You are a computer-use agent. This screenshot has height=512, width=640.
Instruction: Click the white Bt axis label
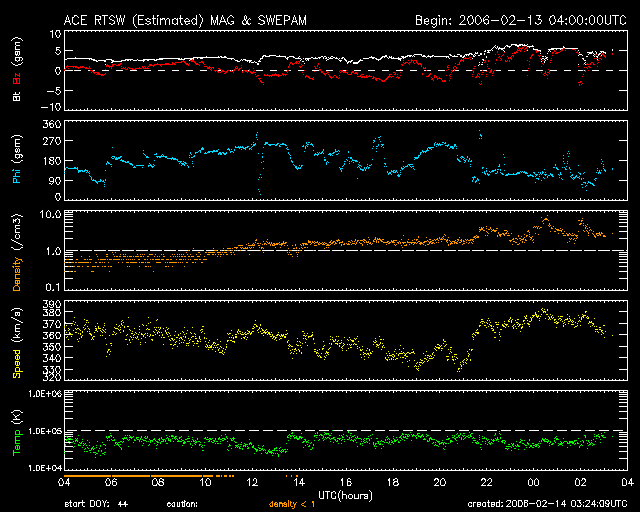tap(16, 96)
